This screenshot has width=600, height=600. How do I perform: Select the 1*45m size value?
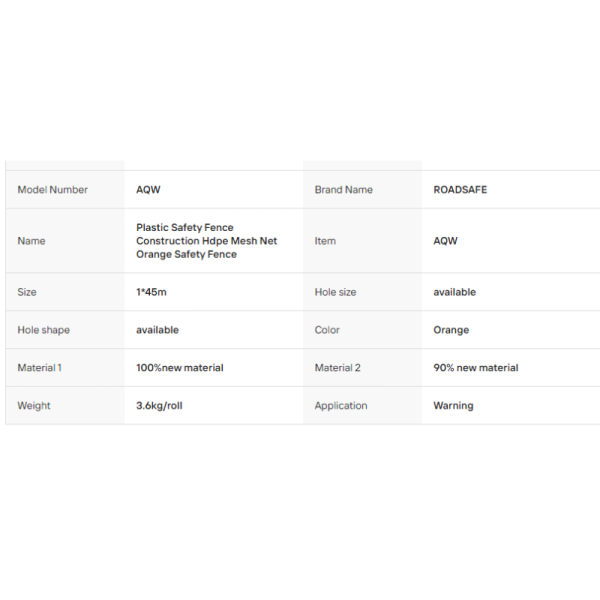[151, 292]
